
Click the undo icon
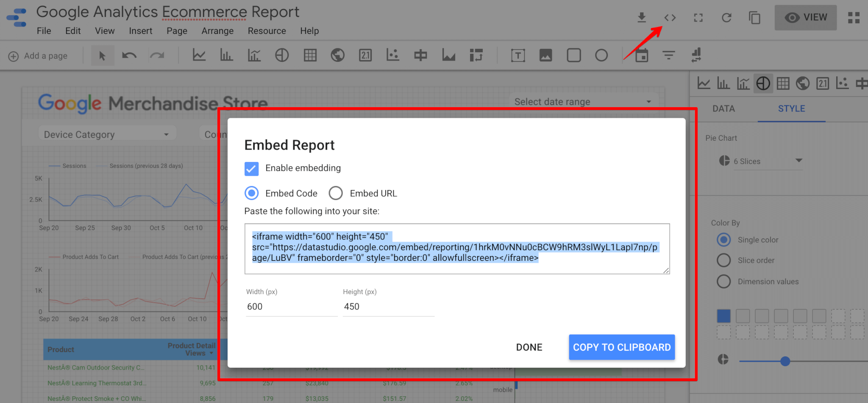point(129,56)
